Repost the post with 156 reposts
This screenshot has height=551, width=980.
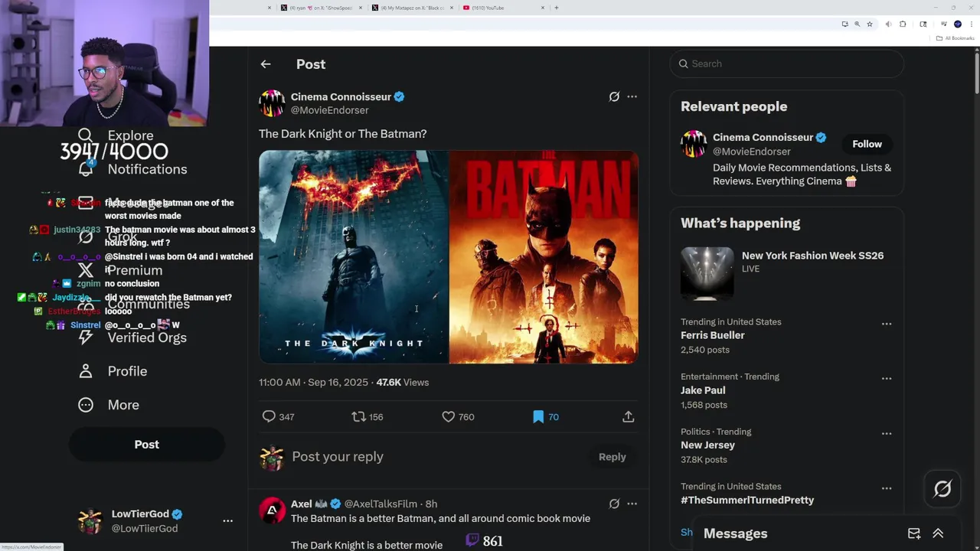[x=358, y=416]
